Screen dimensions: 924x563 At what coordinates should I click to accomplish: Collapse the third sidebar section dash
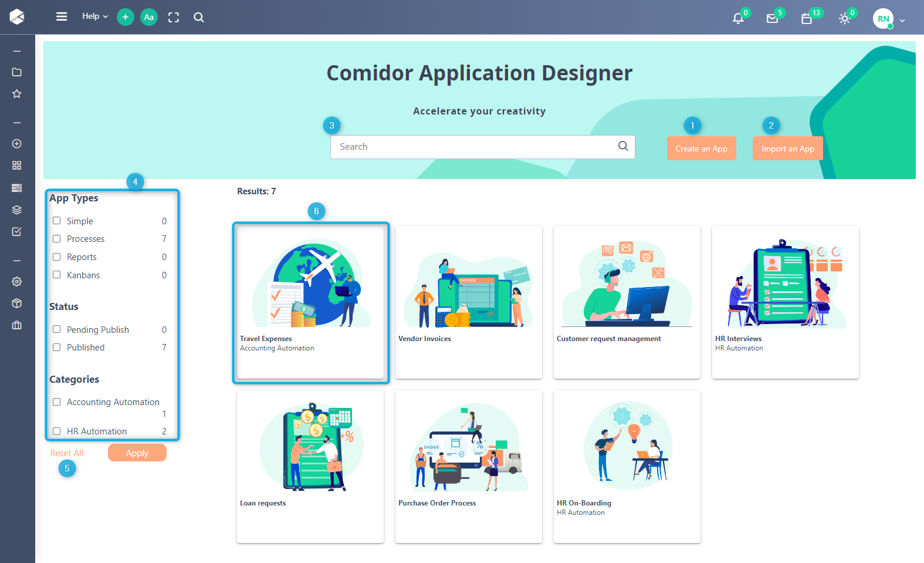pyautogui.click(x=17, y=260)
